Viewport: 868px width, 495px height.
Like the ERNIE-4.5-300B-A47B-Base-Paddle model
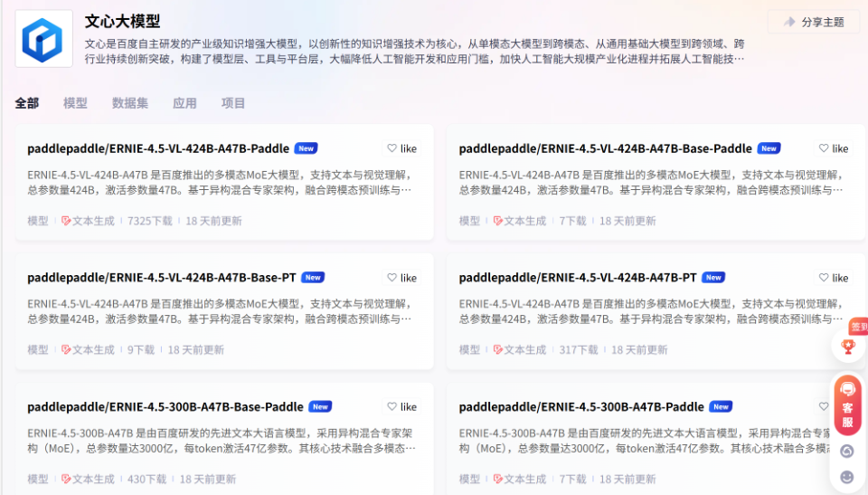(401, 407)
